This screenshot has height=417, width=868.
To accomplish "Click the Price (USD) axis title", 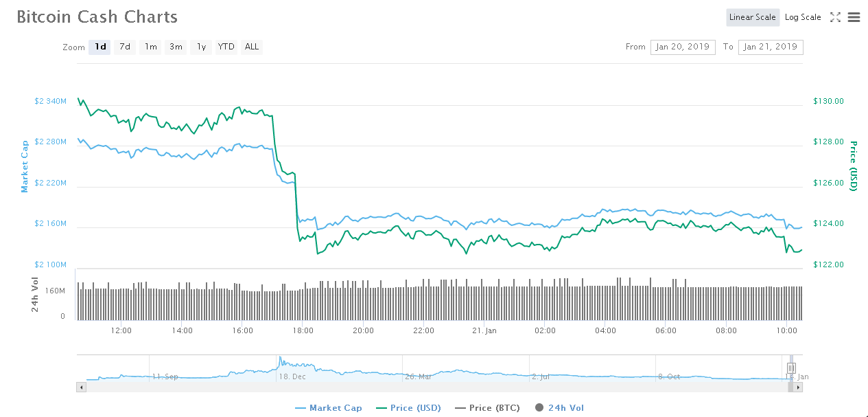I will click(854, 166).
